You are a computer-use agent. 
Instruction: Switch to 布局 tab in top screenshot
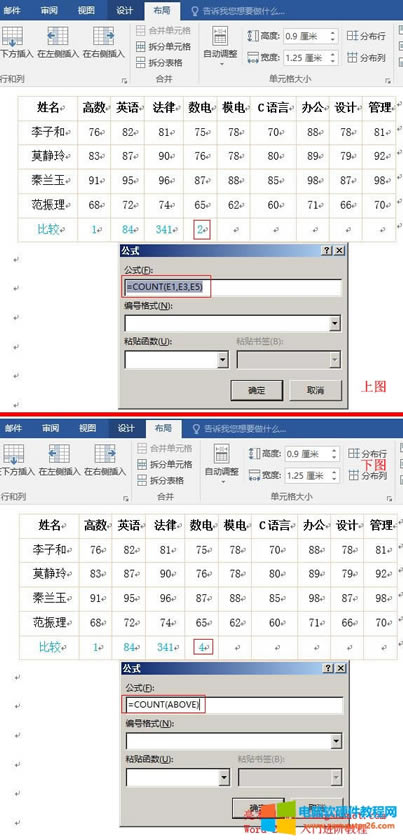(162, 10)
